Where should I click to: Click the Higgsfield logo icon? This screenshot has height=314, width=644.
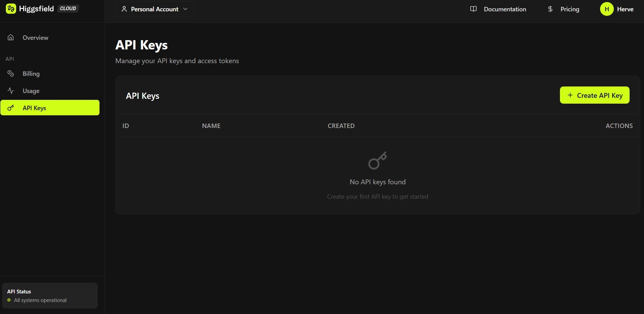tap(11, 9)
